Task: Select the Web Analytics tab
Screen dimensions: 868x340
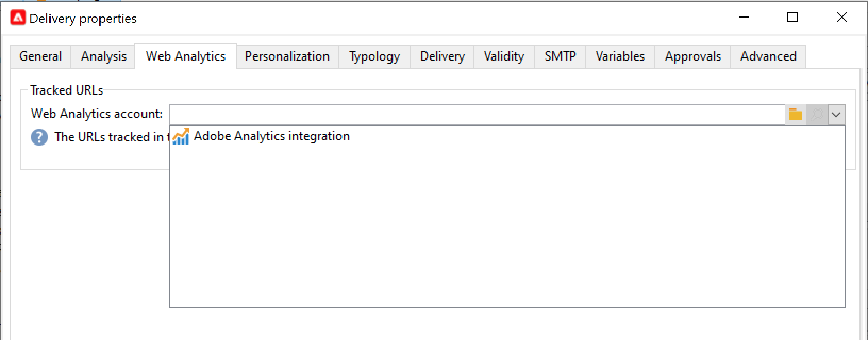Action: (186, 56)
